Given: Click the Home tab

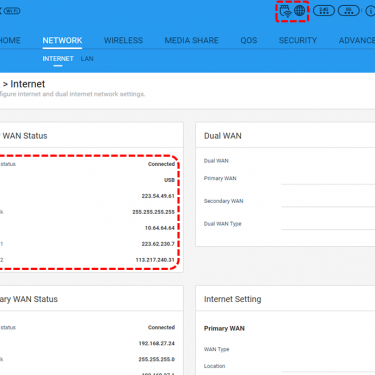Looking at the screenshot, I should [10, 41].
